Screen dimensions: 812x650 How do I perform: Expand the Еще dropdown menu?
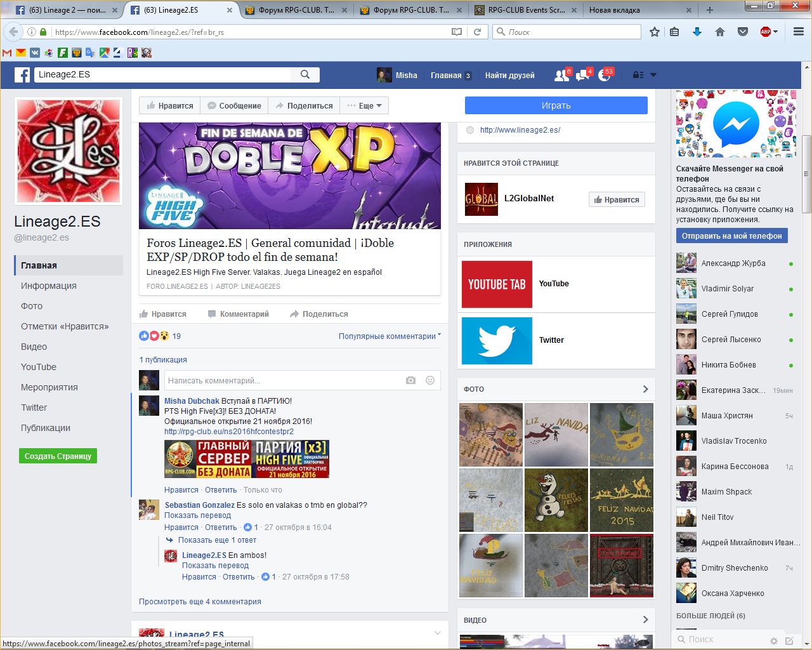tap(365, 106)
